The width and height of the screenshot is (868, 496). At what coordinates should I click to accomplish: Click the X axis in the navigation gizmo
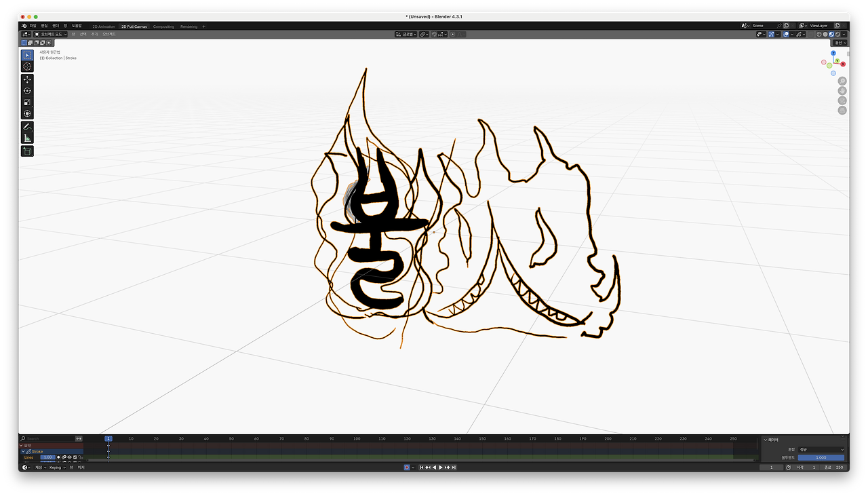click(x=843, y=64)
